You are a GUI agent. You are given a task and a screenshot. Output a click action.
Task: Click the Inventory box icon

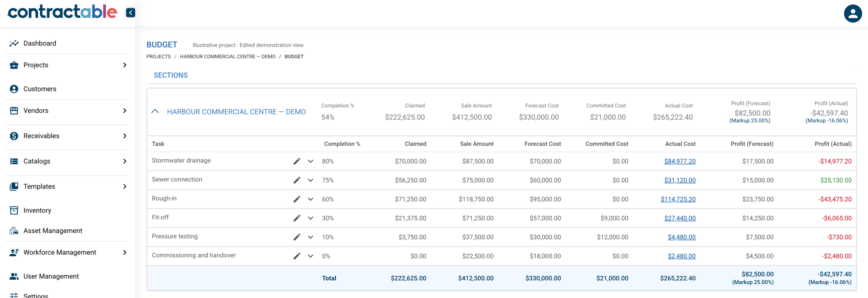point(14,210)
